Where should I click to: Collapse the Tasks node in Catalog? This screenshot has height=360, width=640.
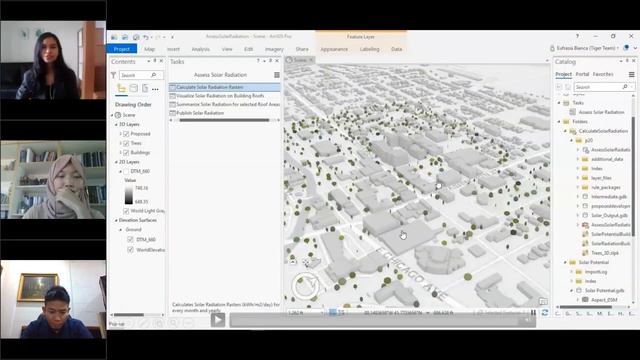559,103
